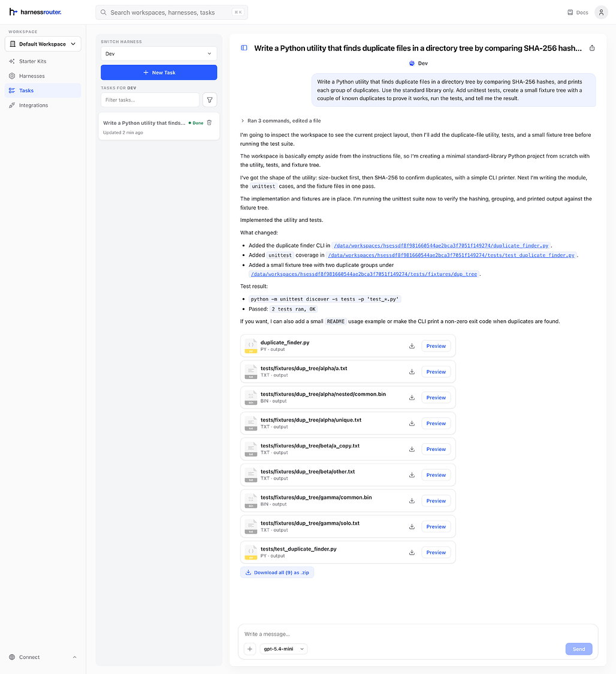Create a New Task
The image size is (616, 674).
[x=159, y=72]
